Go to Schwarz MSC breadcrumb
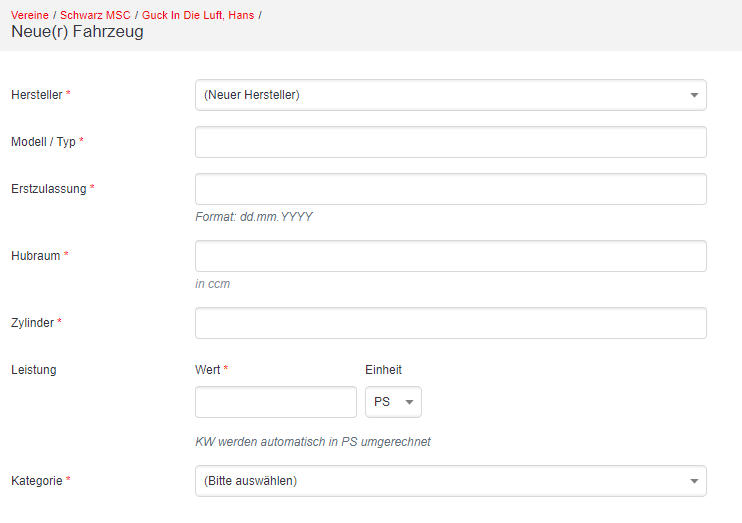 point(95,15)
